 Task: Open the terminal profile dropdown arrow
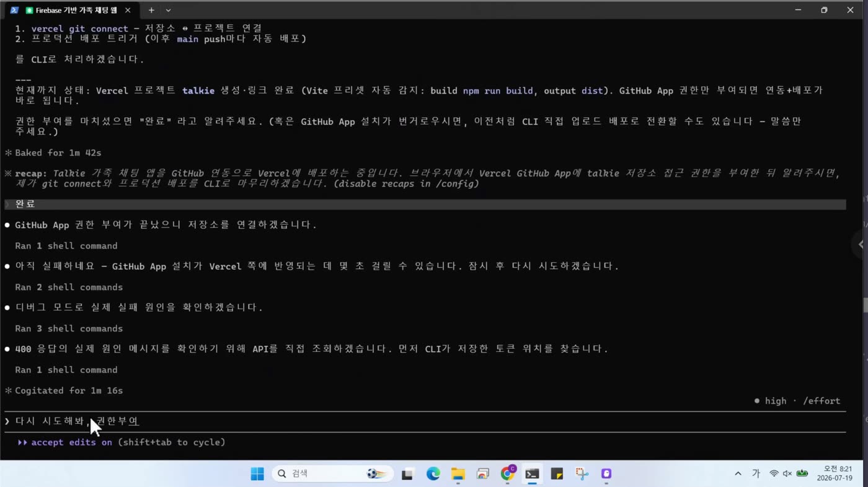pos(168,10)
